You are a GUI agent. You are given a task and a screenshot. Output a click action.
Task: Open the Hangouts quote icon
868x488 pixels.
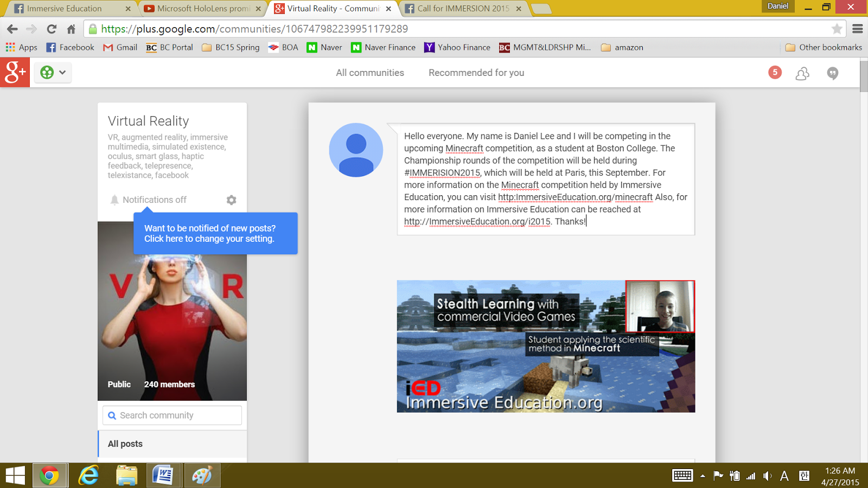coord(832,73)
